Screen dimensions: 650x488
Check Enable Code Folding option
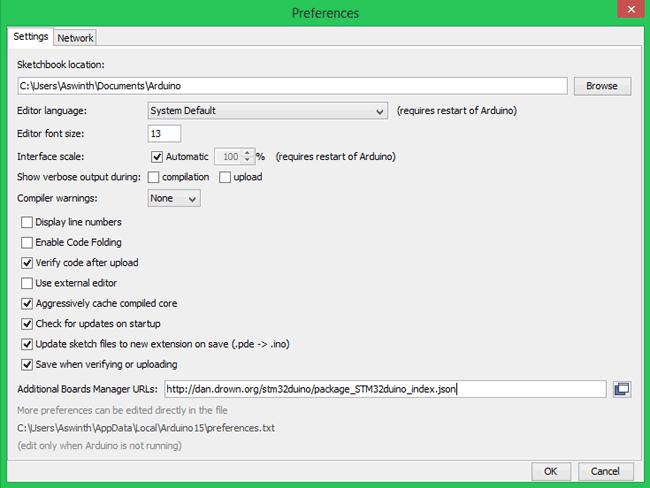27,243
